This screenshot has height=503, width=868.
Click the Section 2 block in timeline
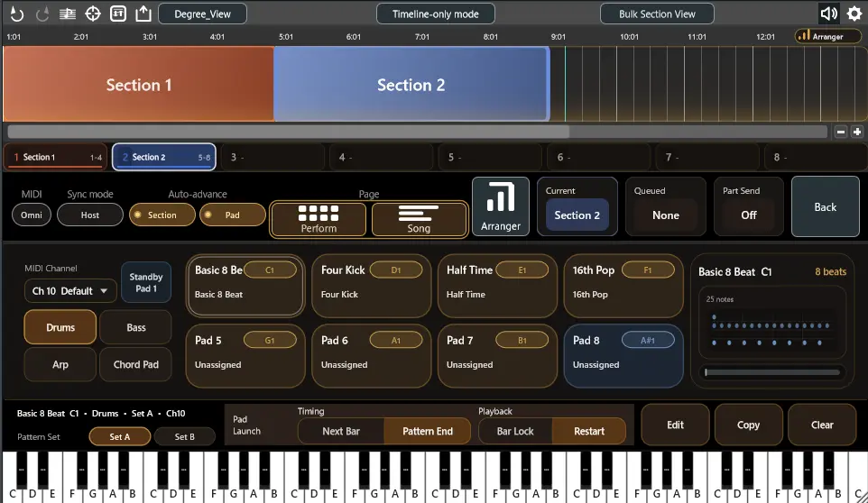coord(411,84)
